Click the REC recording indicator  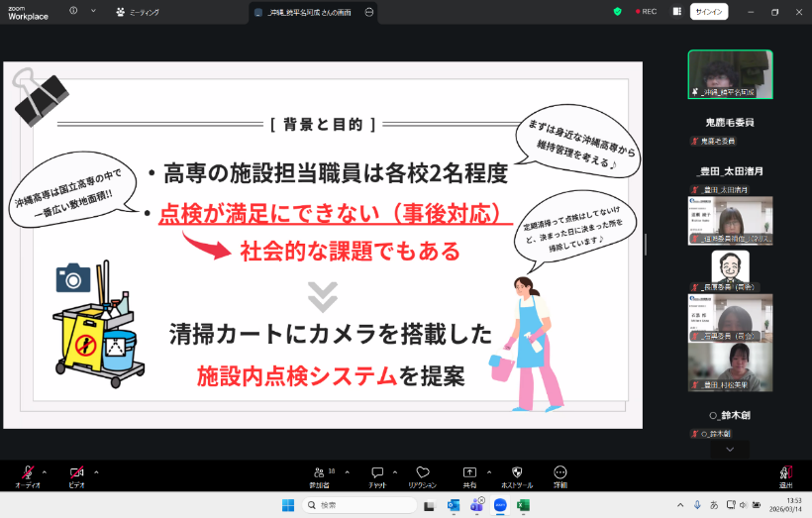(x=645, y=11)
